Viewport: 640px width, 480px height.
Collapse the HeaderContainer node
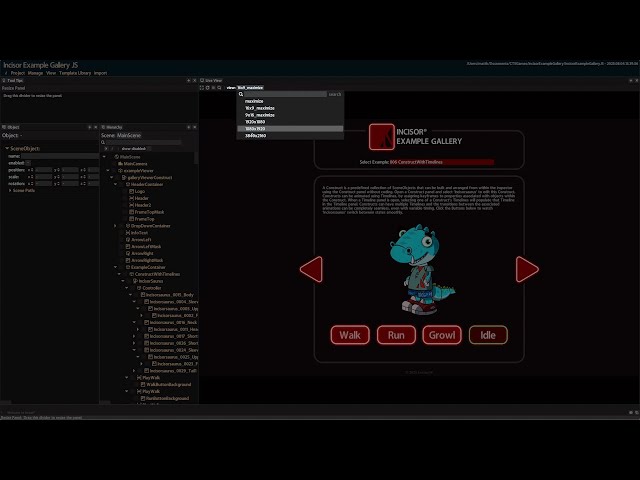[x=116, y=184]
